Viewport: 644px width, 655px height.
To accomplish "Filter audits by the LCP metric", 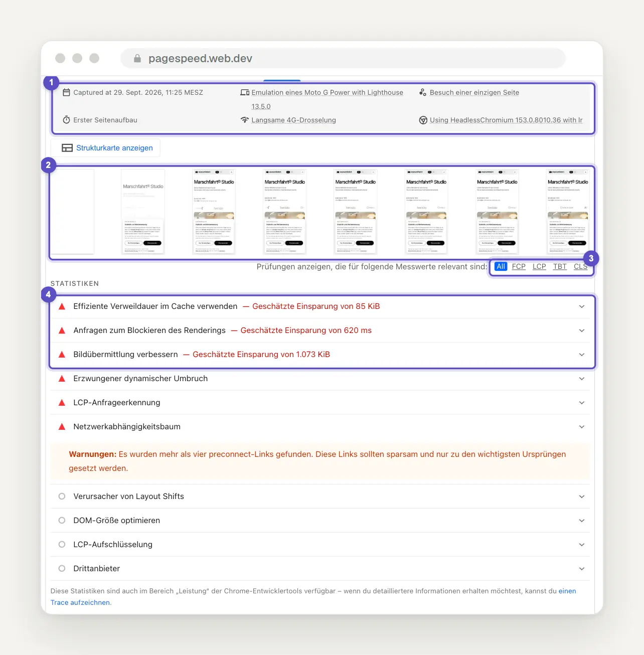I will click(x=539, y=267).
